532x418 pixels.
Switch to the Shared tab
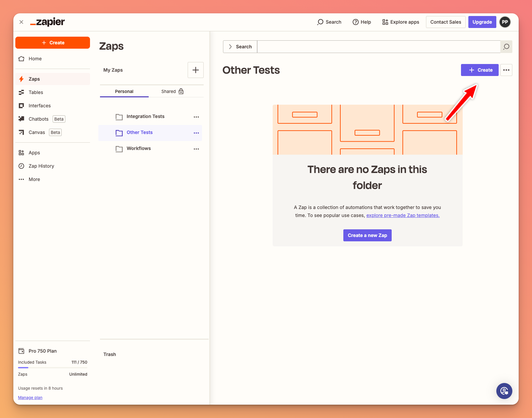(x=172, y=91)
